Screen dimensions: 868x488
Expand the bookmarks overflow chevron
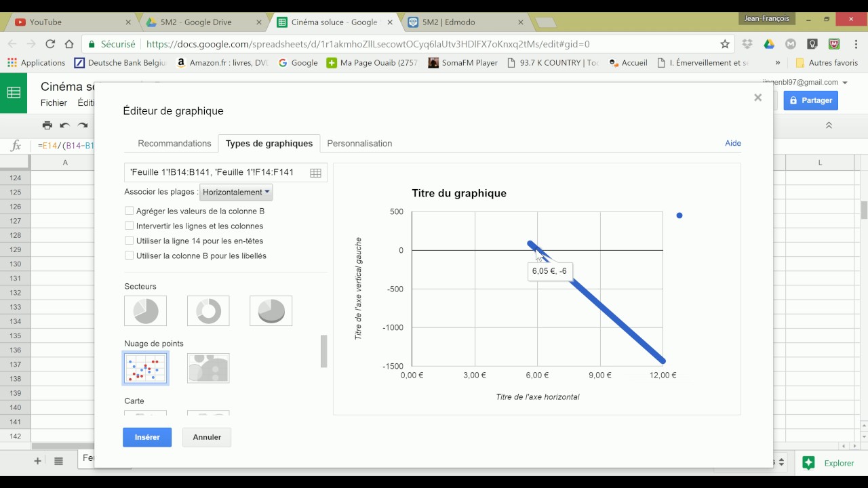[778, 62]
